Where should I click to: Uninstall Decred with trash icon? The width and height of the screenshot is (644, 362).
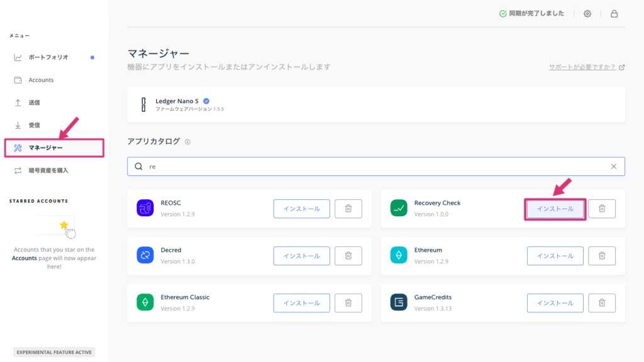coord(348,256)
